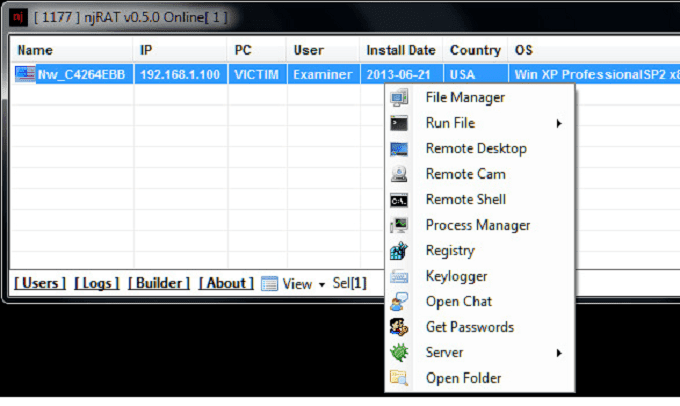Viewport: 680px width, 406px height.
Task: Choose Remote Desktop in the context menu
Action: (480, 149)
